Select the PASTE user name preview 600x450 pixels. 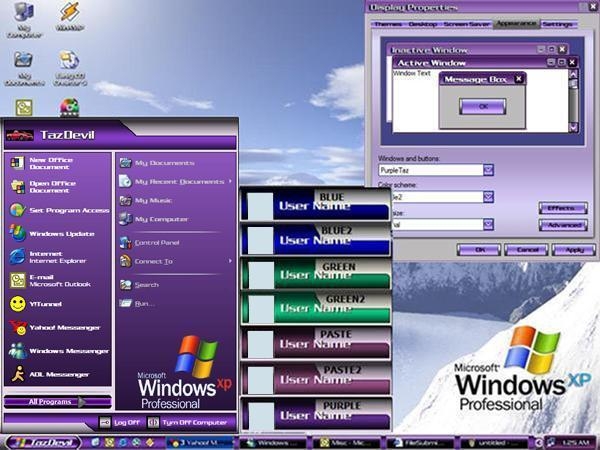315,343
